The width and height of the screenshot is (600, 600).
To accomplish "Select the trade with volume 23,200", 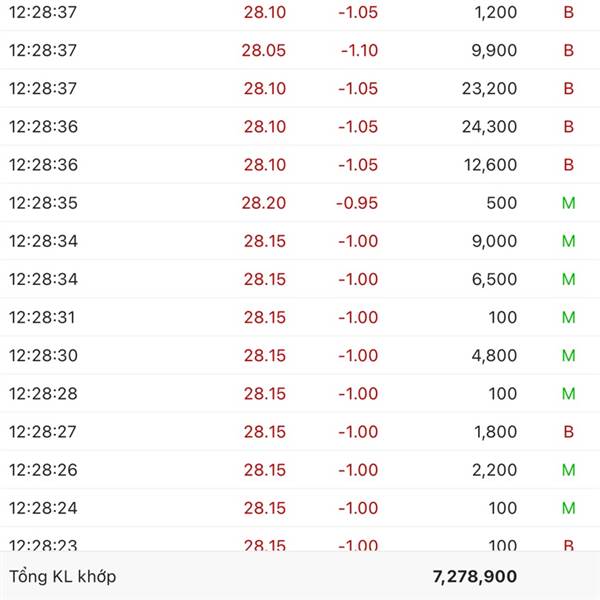I will coord(489,88).
